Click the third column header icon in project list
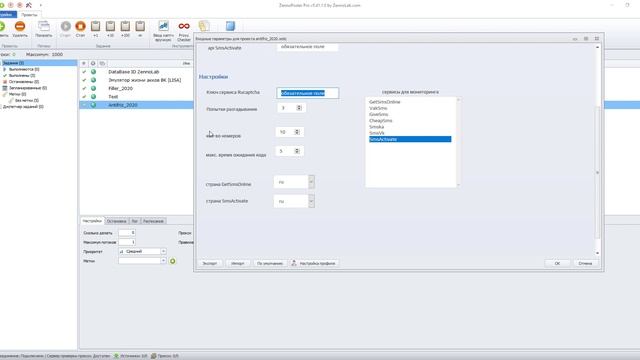 [102, 63]
